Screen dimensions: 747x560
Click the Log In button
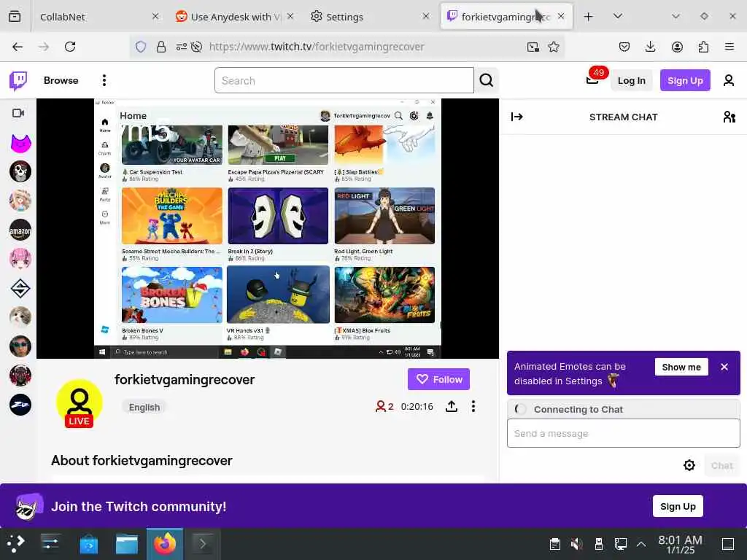point(631,80)
